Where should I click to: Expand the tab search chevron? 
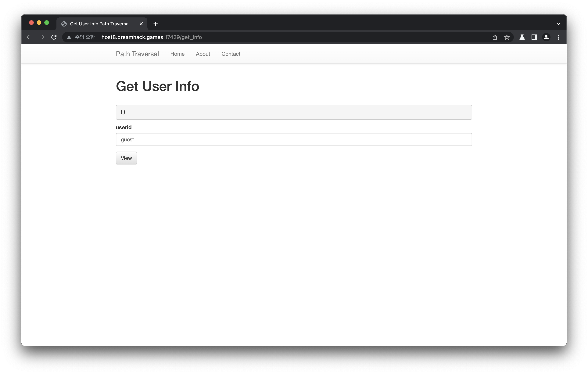pyautogui.click(x=558, y=24)
